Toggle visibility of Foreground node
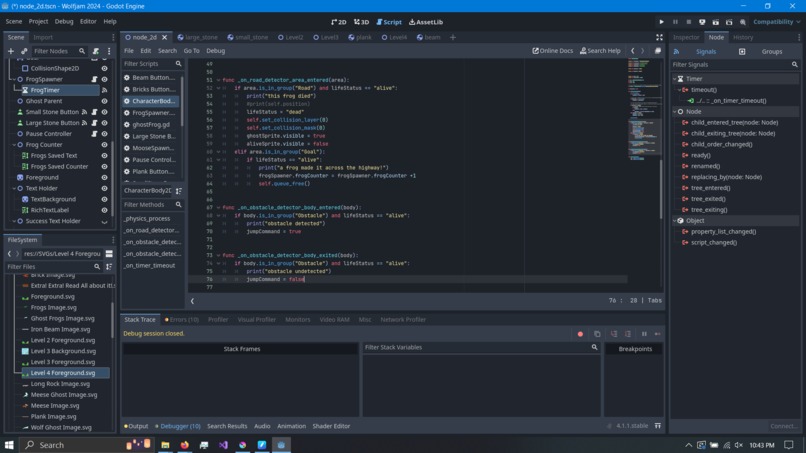Viewport: 806px width, 453px height. click(x=104, y=177)
